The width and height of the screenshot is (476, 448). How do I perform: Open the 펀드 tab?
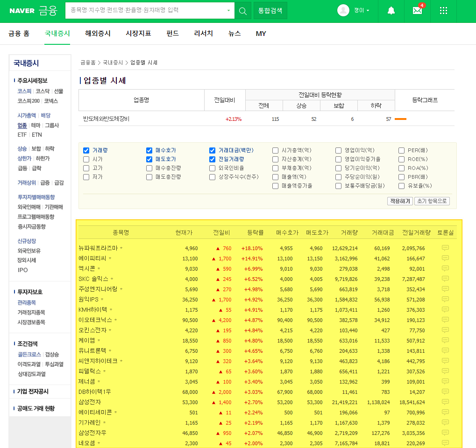172,34
